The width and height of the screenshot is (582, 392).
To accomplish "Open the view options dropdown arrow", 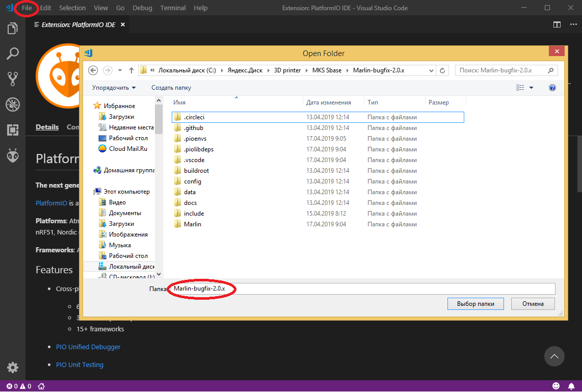I will (x=531, y=88).
